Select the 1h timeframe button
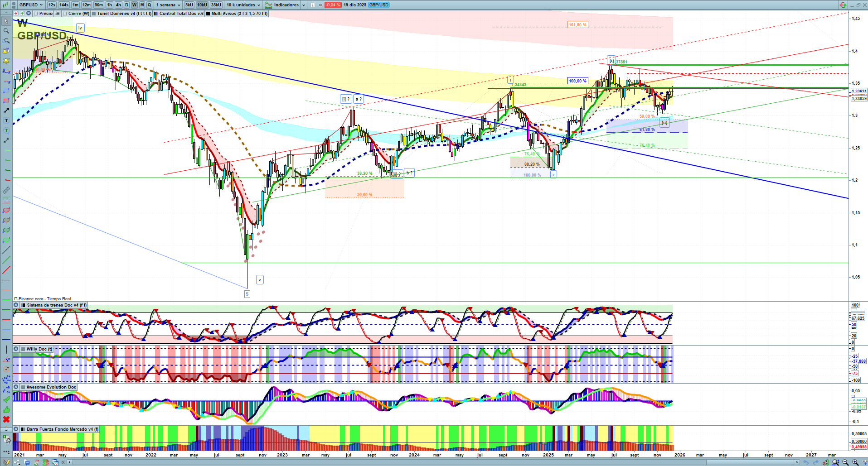The image size is (868, 466). pyautogui.click(x=109, y=5)
